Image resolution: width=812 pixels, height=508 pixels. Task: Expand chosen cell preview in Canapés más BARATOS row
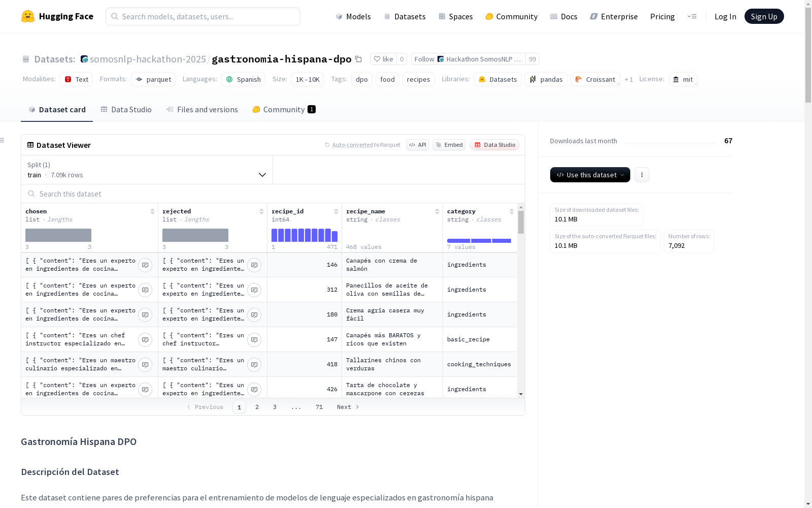click(145, 340)
